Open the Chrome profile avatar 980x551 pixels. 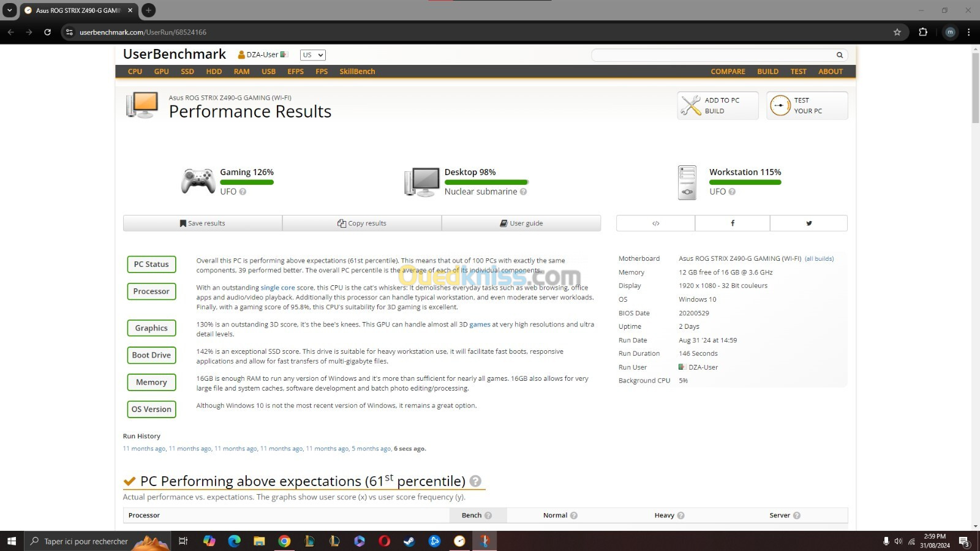tap(950, 32)
